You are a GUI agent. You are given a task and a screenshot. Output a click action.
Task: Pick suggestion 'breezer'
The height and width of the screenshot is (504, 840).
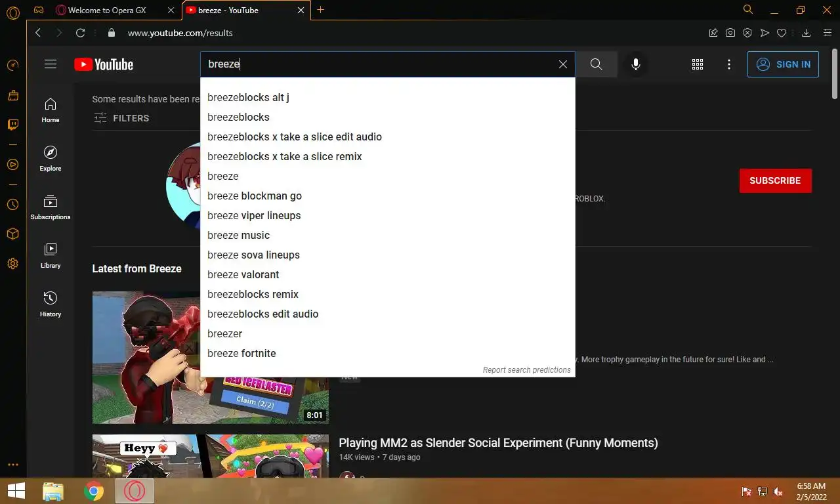coord(388,333)
